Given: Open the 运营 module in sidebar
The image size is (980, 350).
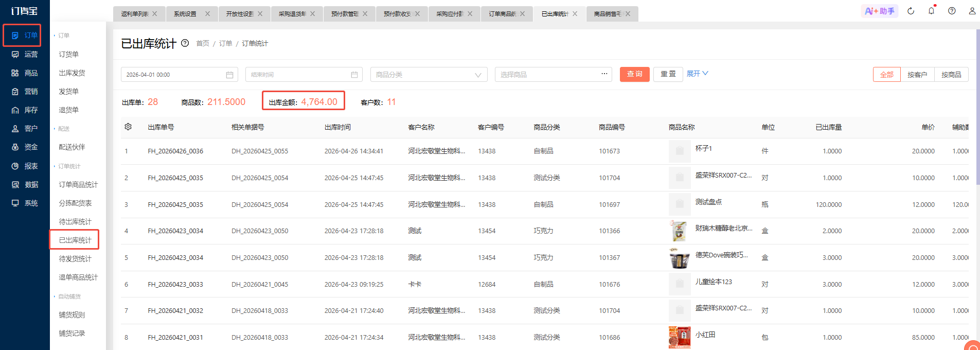Looking at the screenshot, I should [x=25, y=54].
